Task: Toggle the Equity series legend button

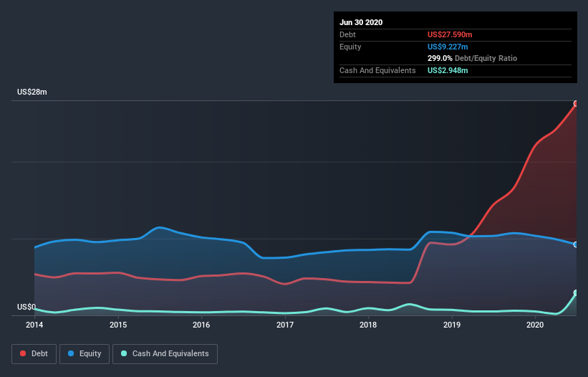Action: point(85,354)
